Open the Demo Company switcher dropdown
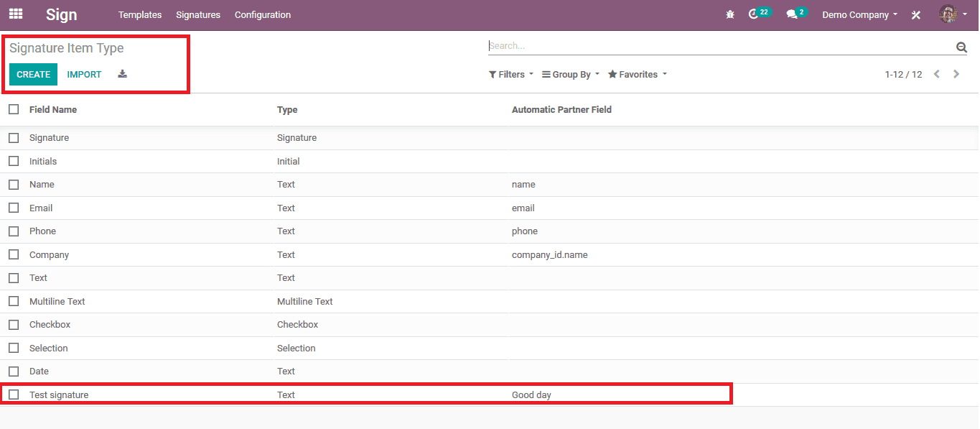Viewport: 980px width, 429px height. point(859,14)
